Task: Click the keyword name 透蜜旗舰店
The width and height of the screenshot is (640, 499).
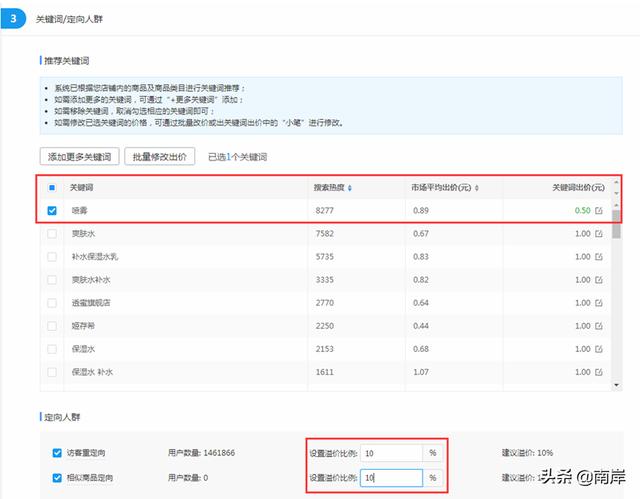Action: [91, 303]
